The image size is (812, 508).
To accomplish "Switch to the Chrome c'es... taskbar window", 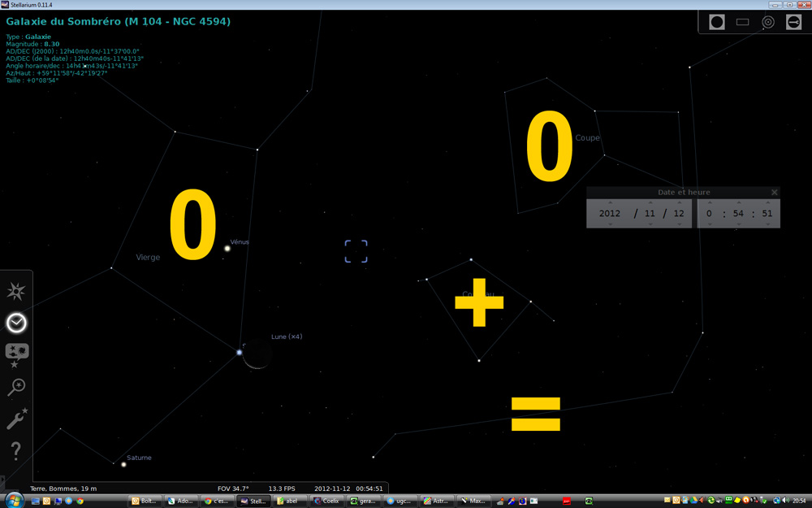I will pyautogui.click(x=217, y=501).
